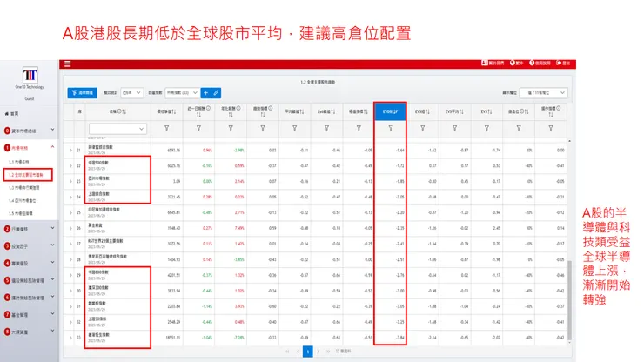Click the EVS column header to sort
This screenshot has height=362, width=644.
point(486,111)
